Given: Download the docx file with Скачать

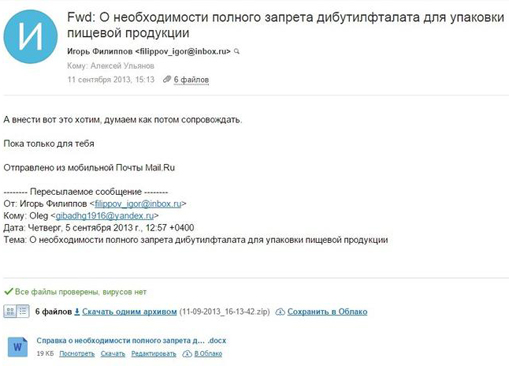Looking at the screenshot, I should point(113,354).
